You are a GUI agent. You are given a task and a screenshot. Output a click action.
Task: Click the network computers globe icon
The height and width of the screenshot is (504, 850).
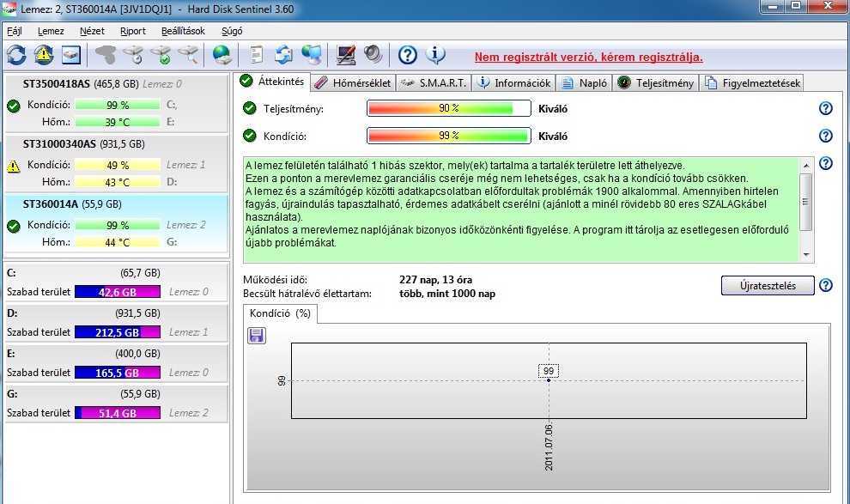click(x=312, y=55)
